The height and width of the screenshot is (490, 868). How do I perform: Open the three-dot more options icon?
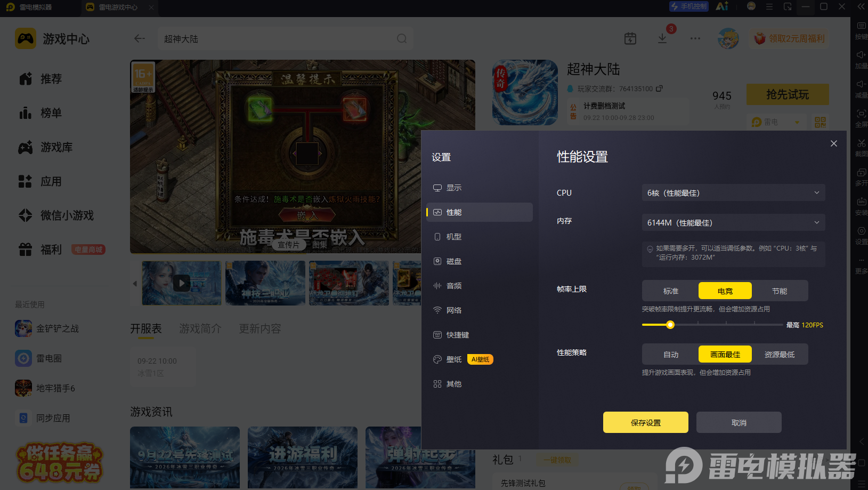tap(695, 38)
